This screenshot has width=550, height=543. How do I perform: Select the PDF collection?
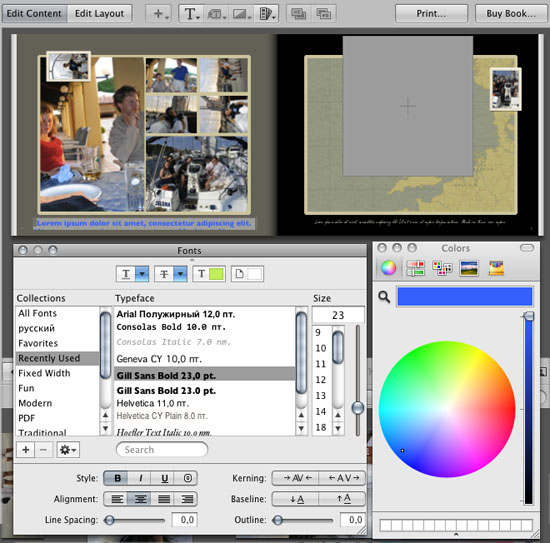(x=27, y=418)
